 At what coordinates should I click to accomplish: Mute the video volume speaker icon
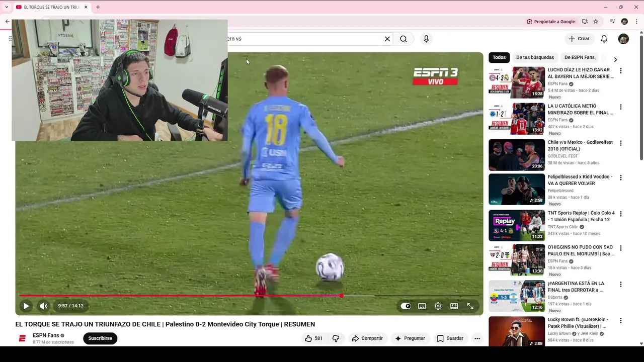44,306
